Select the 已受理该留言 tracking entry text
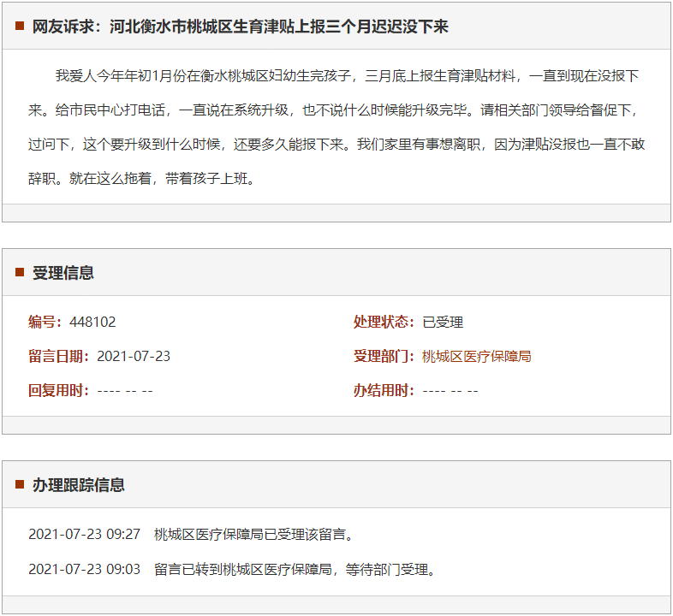This screenshot has width=673, height=616. pyautogui.click(x=253, y=534)
